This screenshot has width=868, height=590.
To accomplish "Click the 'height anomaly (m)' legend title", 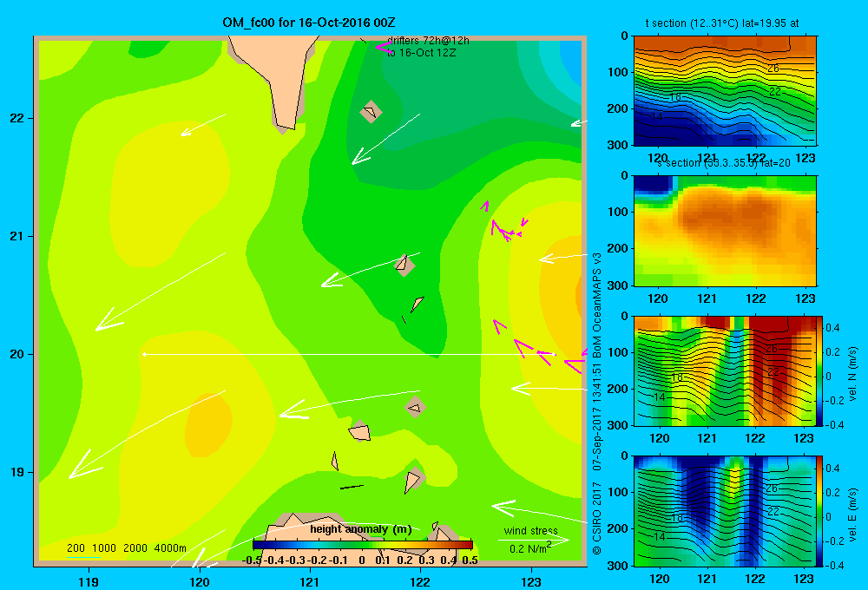I will pos(361,529).
